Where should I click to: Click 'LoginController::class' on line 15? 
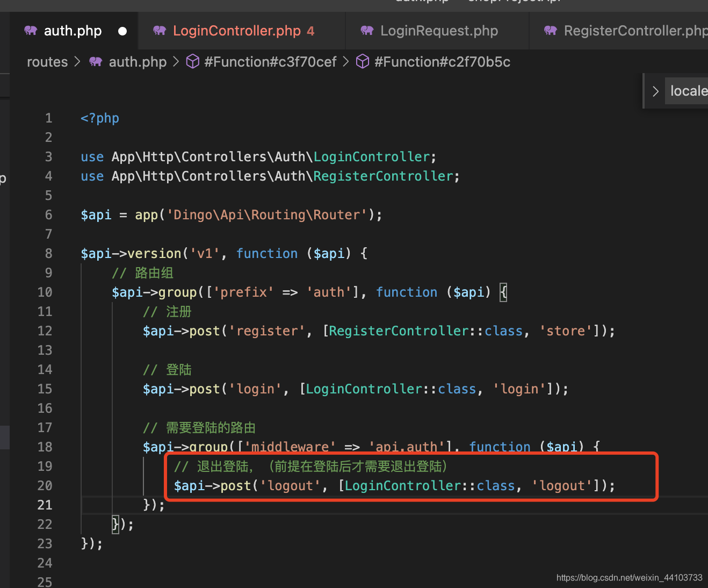pyautogui.click(x=391, y=389)
